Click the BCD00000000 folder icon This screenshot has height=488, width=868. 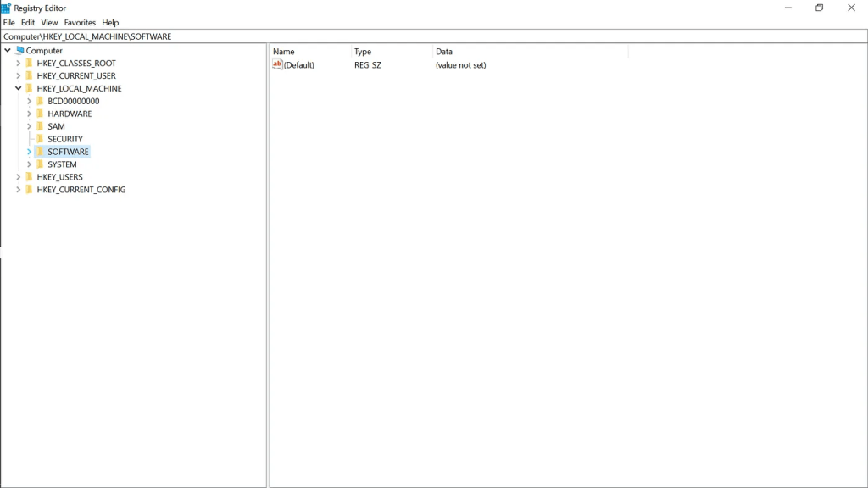(x=40, y=101)
